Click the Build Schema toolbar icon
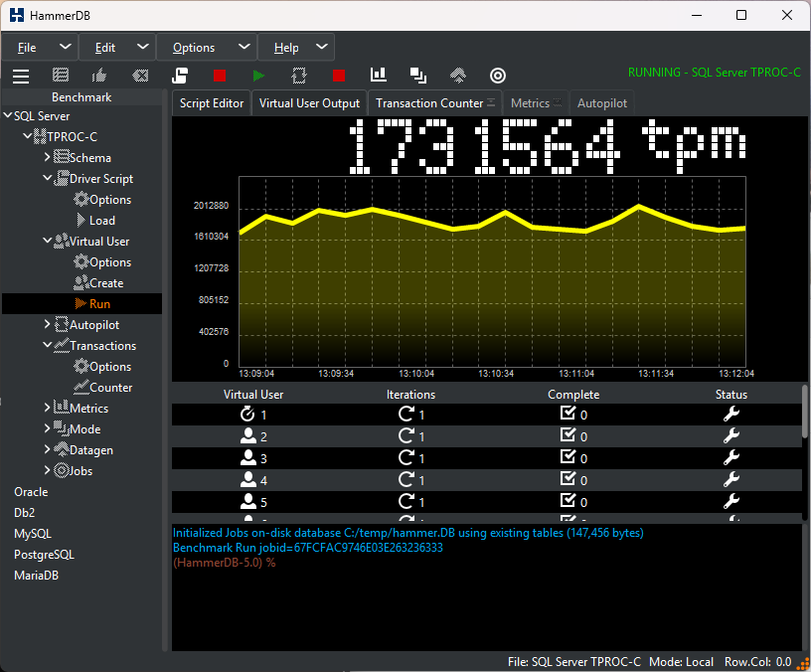 pyautogui.click(x=61, y=76)
